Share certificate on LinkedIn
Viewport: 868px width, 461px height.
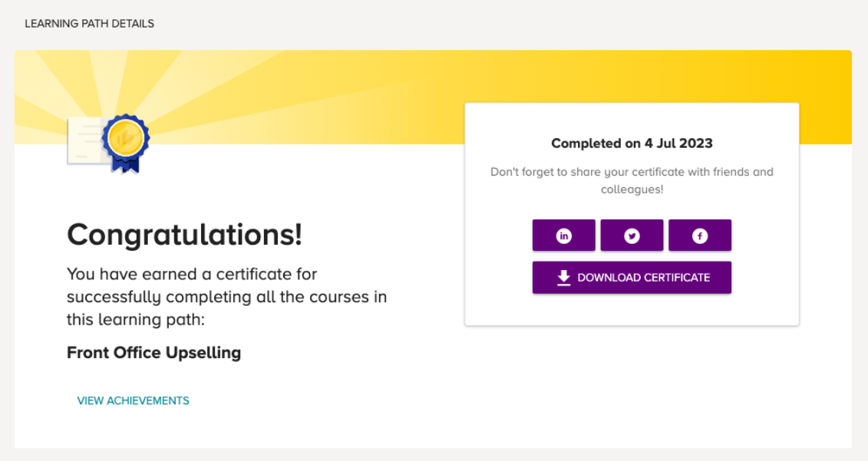(563, 235)
